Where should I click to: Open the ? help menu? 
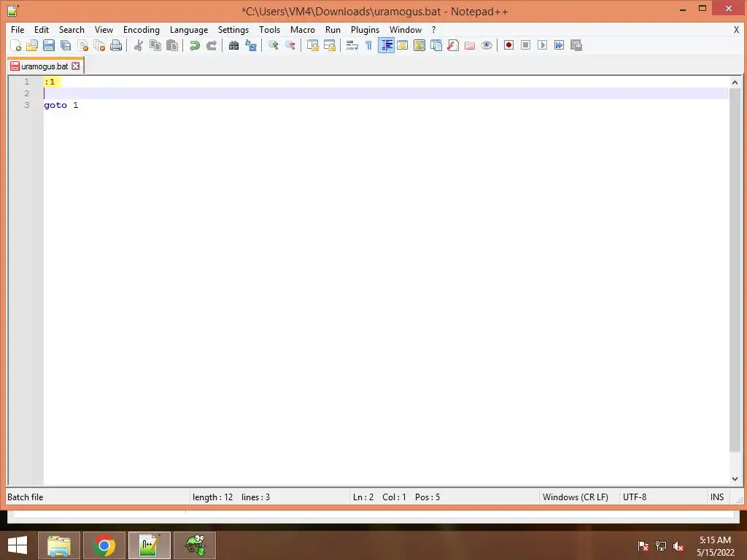(433, 29)
